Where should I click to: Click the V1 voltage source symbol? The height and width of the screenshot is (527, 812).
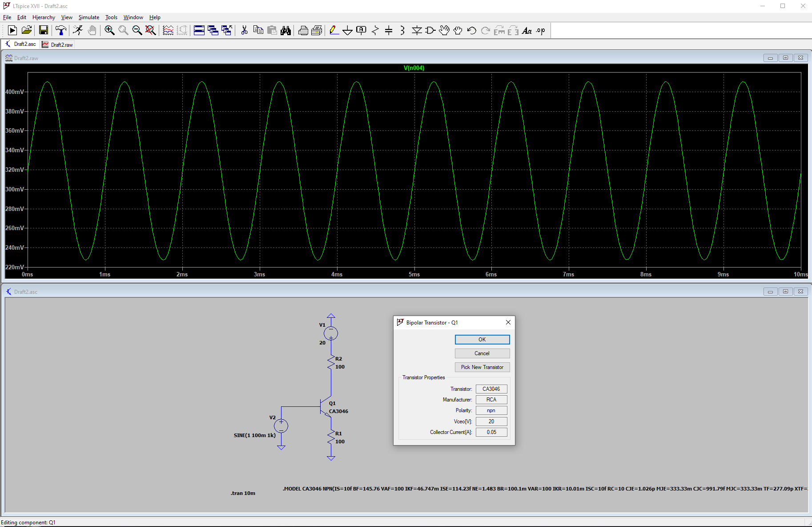[331, 333]
